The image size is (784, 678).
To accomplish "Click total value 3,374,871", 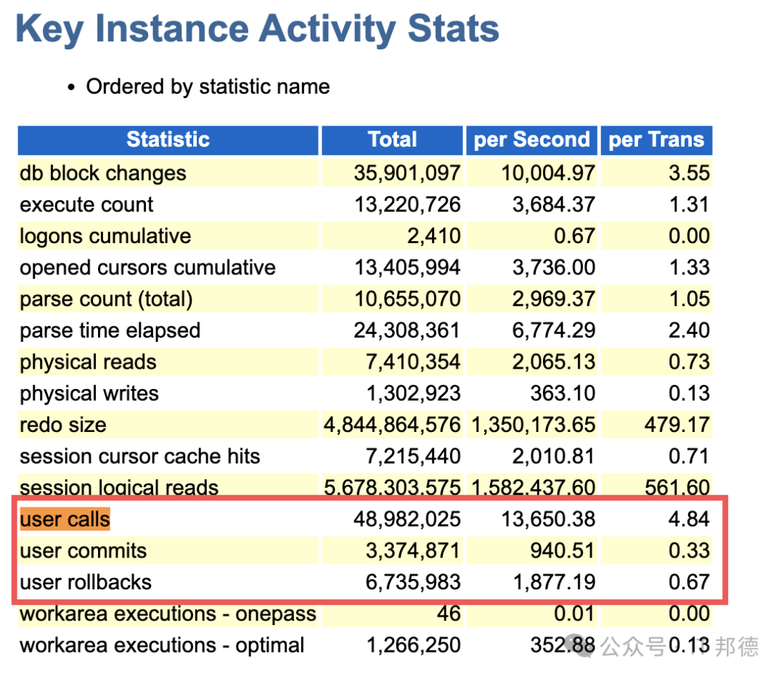I will (413, 551).
